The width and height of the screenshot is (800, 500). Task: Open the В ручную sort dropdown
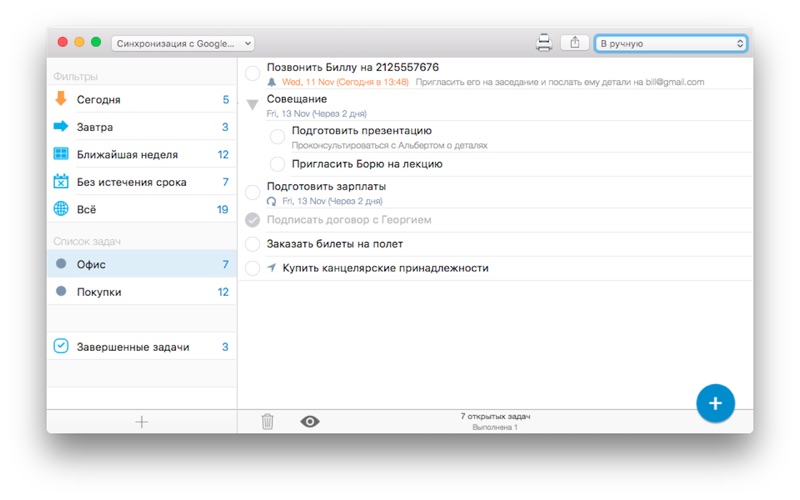pyautogui.click(x=671, y=43)
